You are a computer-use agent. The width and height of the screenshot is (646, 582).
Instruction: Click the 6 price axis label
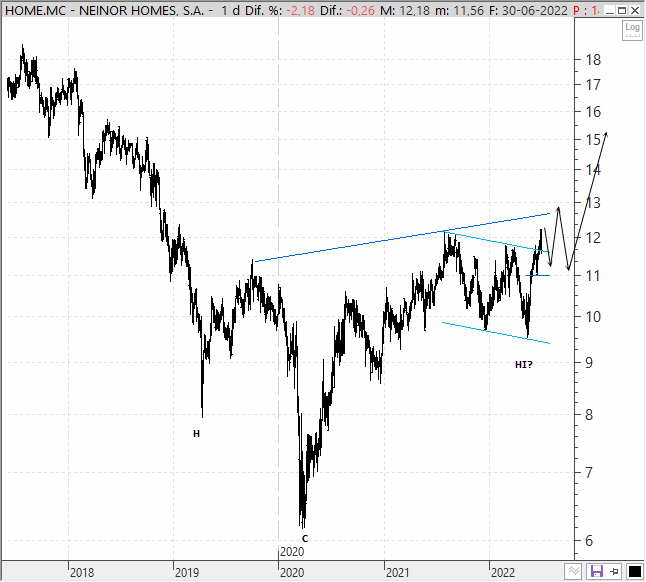(589, 540)
